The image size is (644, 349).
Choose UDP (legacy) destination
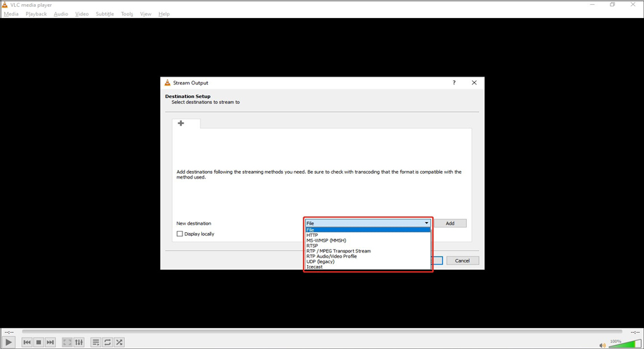368,262
